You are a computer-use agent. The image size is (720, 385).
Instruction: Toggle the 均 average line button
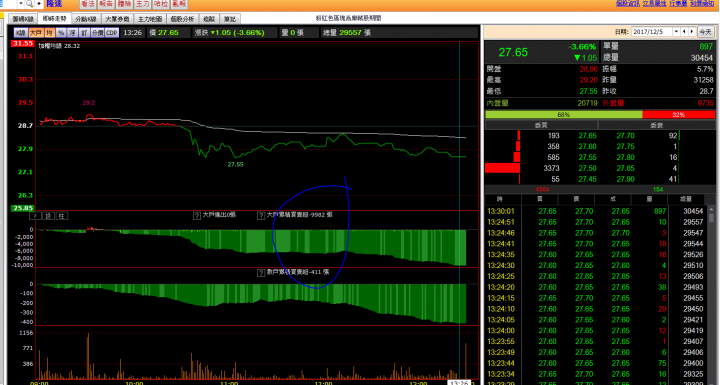click(x=49, y=33)
